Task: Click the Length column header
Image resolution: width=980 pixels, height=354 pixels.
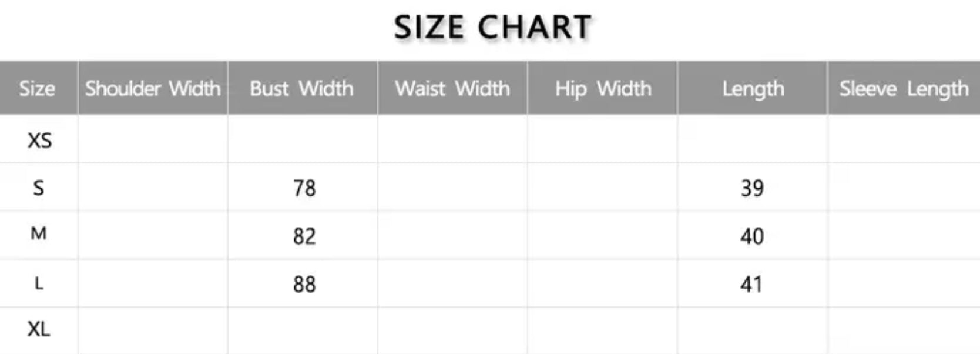Action: pos(753,89)
